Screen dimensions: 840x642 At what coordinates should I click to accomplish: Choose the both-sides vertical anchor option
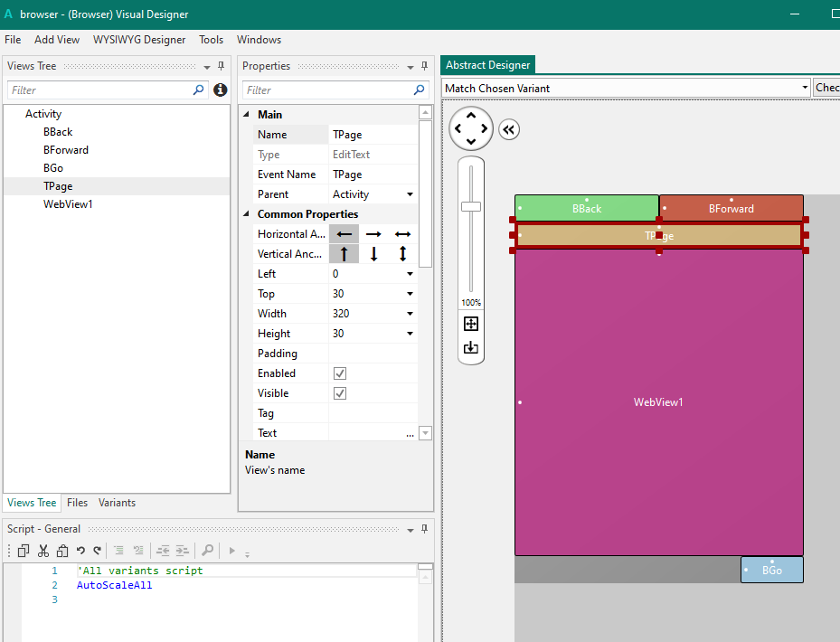click(x=402, y=254)
